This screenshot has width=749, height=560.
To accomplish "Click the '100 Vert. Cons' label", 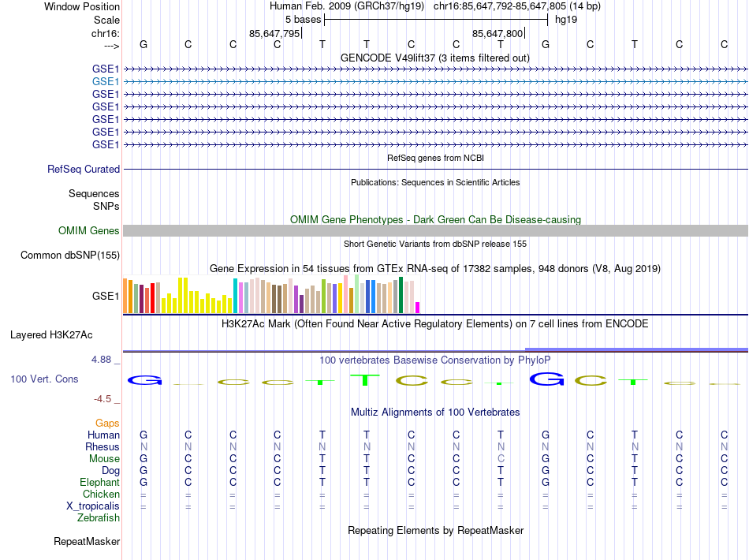I will click(44, 379).
